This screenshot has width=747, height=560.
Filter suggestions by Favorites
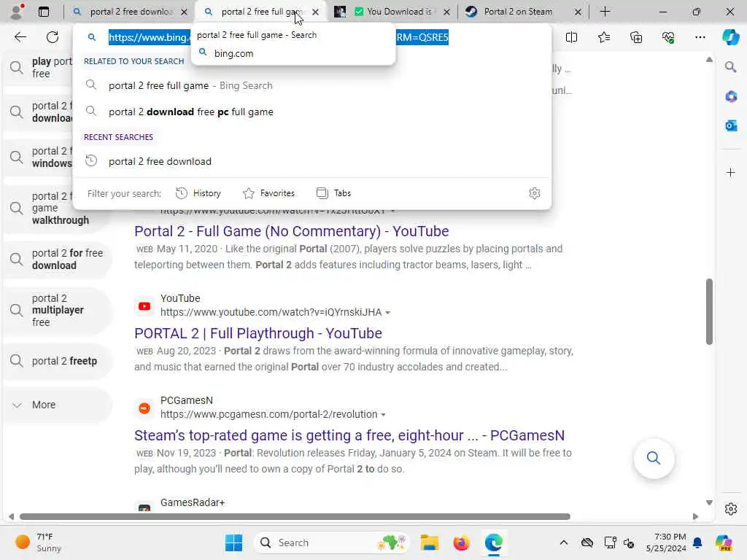click(x=268, y=192)
